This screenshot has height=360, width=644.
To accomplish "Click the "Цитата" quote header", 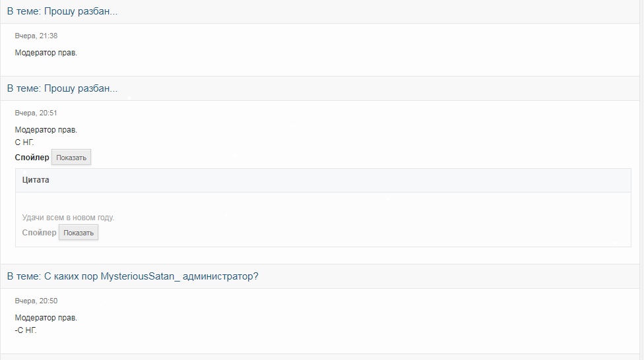I will click(x=36, y=180).
